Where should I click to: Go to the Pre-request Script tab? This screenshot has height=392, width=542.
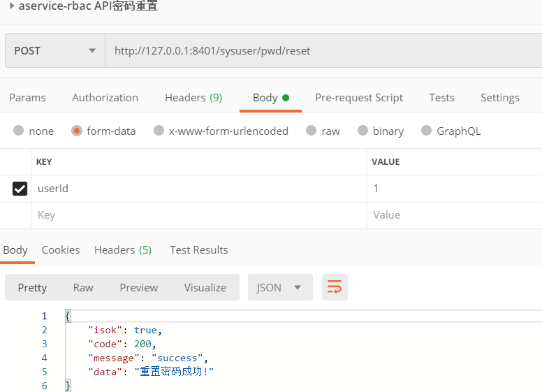pyautogui.click(x=359, y=98)
